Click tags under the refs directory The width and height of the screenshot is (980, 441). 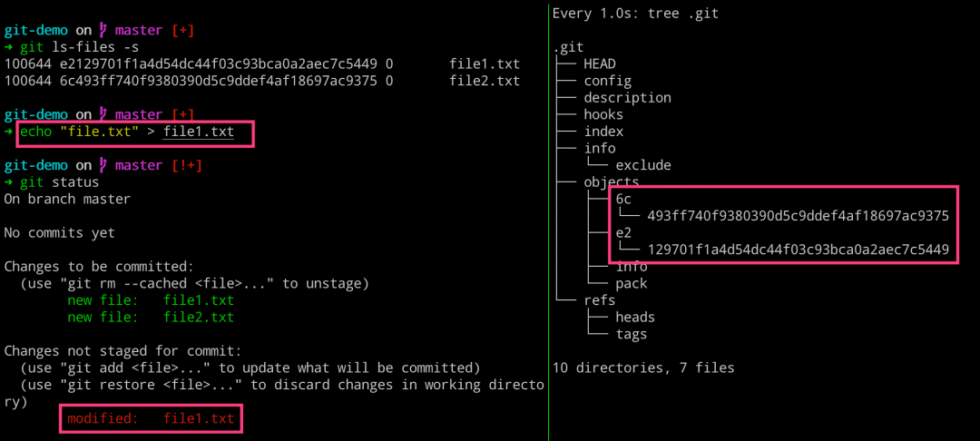(632, 334)
